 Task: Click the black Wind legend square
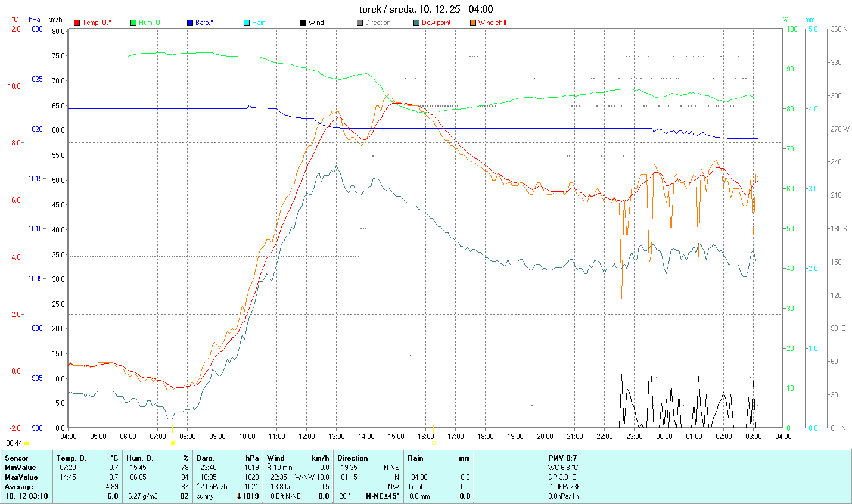(303, 23)
